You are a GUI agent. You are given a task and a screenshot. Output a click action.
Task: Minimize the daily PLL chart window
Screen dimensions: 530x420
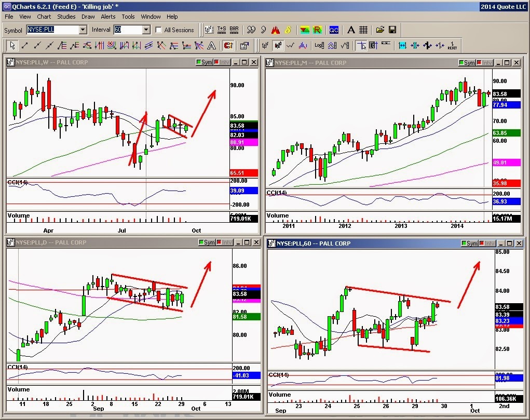(x=238, y=242)
